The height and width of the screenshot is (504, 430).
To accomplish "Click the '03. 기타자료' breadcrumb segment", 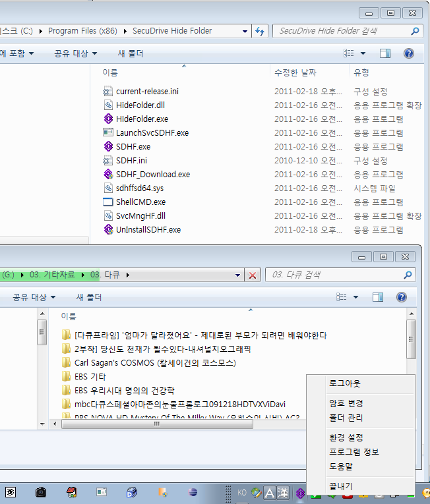I will 52,275.
